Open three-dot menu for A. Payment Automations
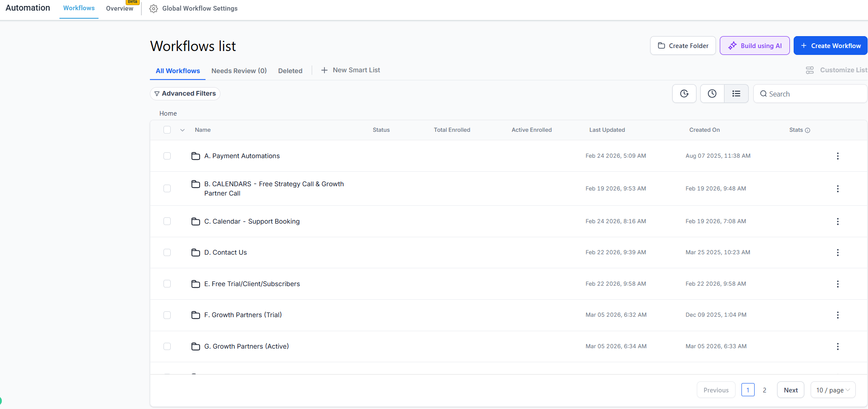This screenshot has height=409, width=868. click(x=837, y=156)
